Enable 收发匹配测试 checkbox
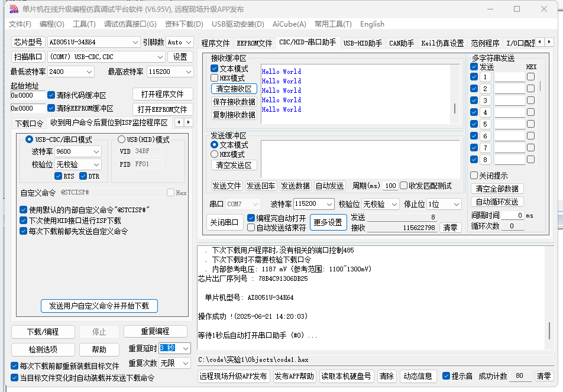The image size is (563, 392). click(x=403, y=186)
